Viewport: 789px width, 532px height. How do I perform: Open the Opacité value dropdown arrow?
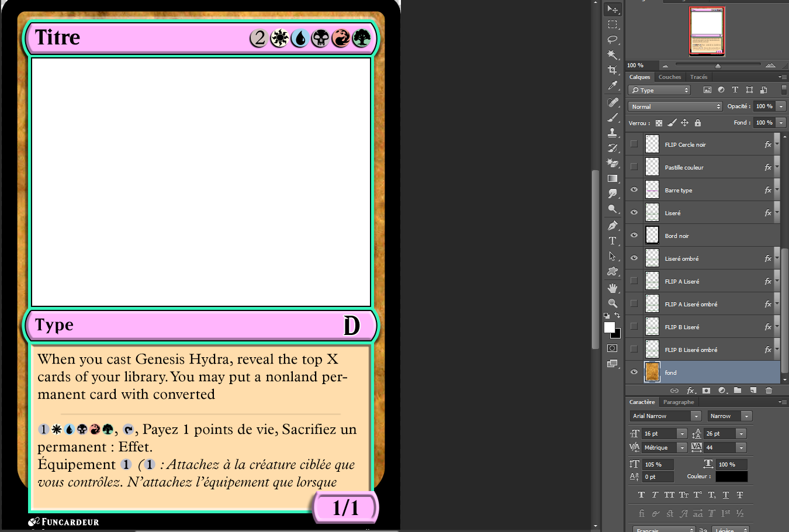[781, 106]
